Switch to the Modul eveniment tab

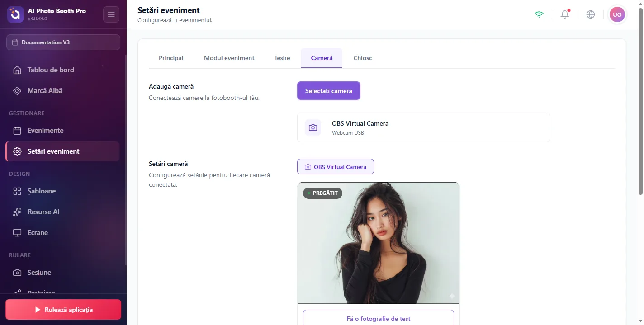point(229,58)
